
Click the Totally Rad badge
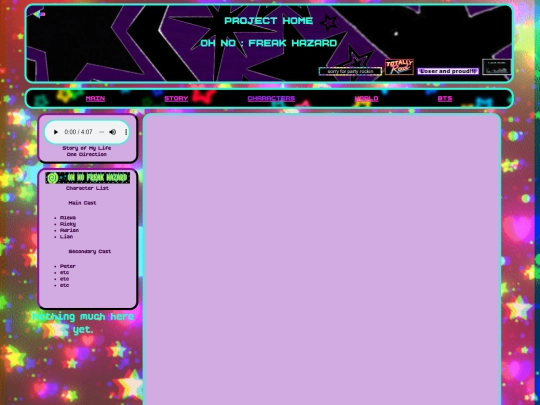[399, 67]
